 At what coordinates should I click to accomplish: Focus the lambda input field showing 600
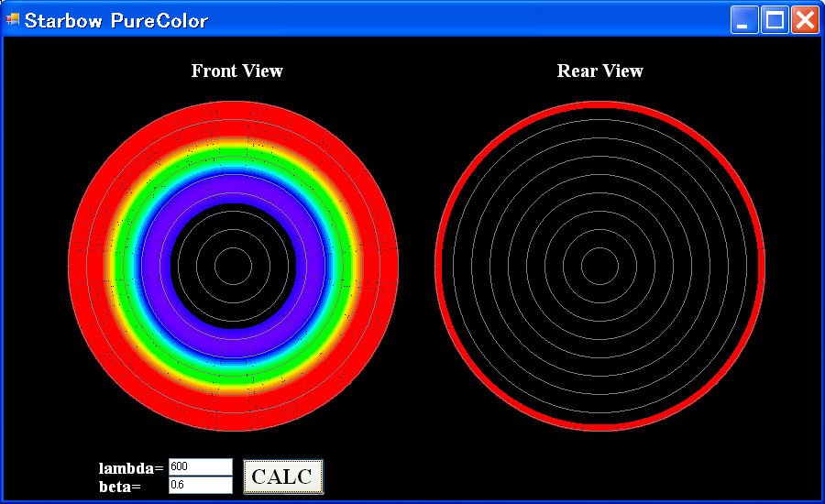tap(200, 467)
